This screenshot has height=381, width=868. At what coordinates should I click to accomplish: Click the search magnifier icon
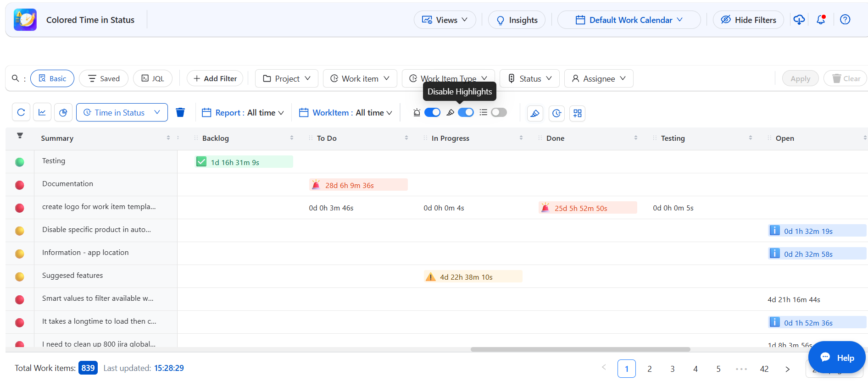(x=16, y=78)
